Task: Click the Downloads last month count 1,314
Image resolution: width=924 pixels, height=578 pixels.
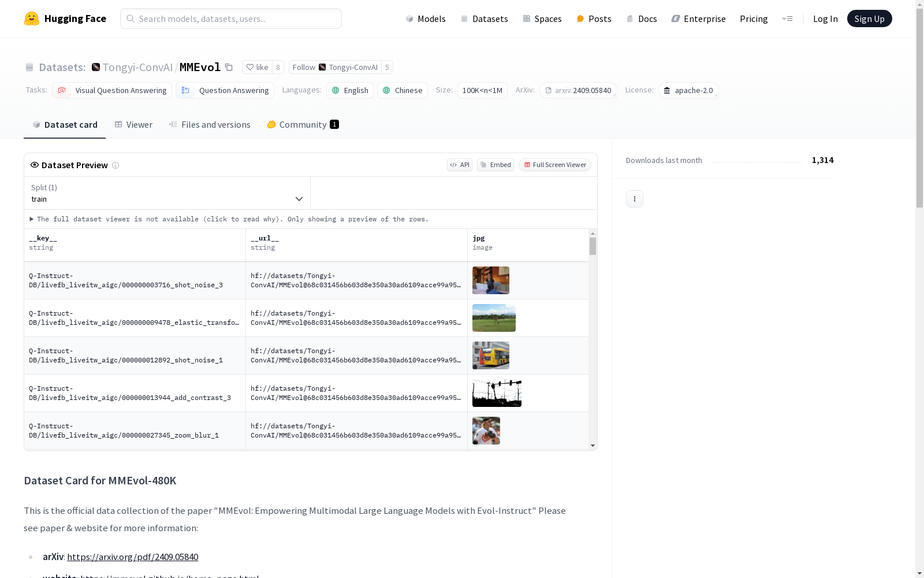Action: pyautogui.click(x=822, y=160)
